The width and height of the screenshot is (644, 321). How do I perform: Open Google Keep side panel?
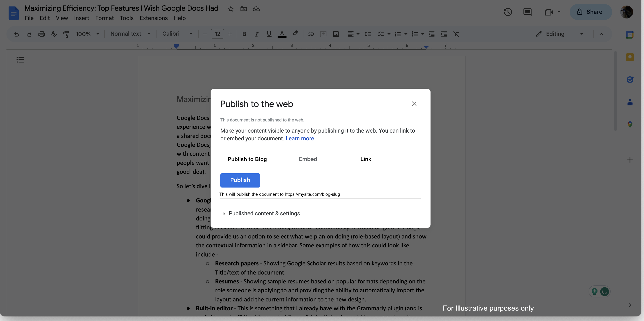(630, 57)
